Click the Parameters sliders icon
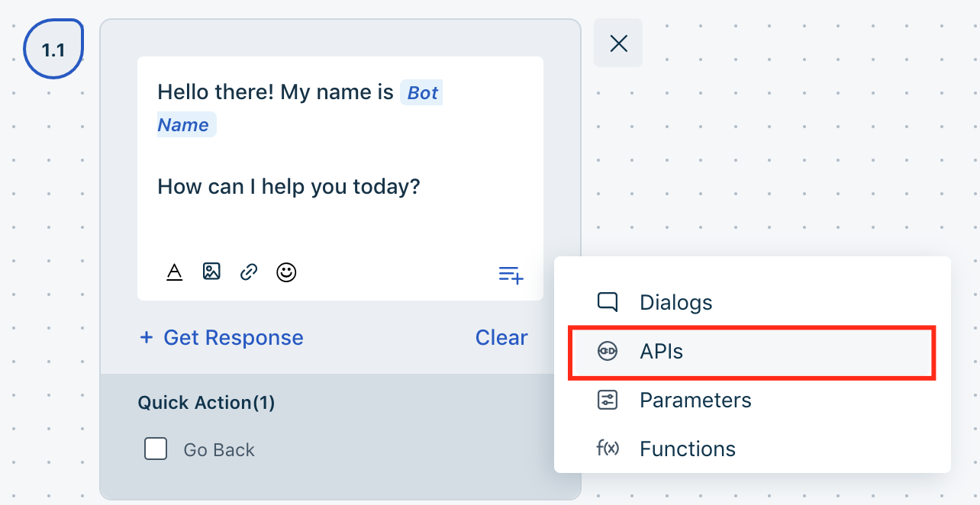 point(608,399)
